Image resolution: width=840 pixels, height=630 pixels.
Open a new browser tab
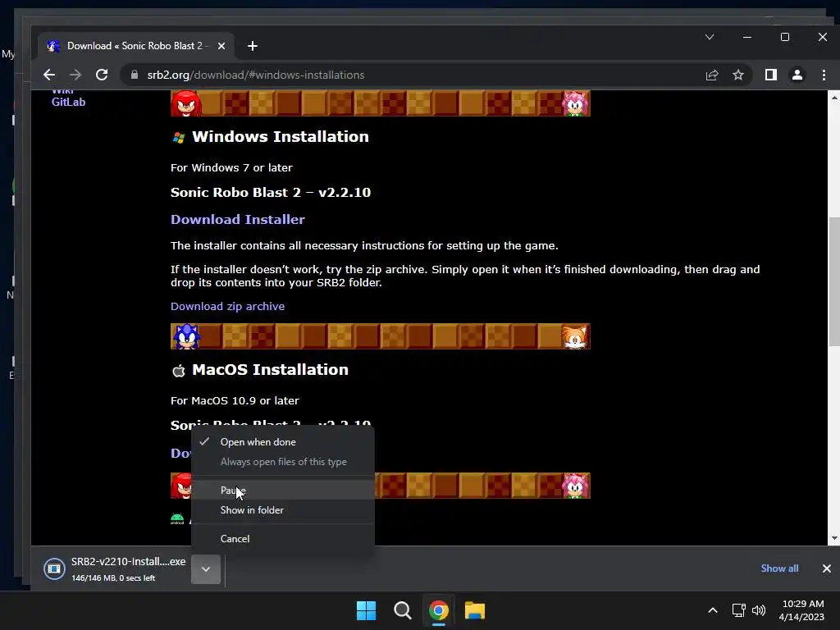[253, 46]
